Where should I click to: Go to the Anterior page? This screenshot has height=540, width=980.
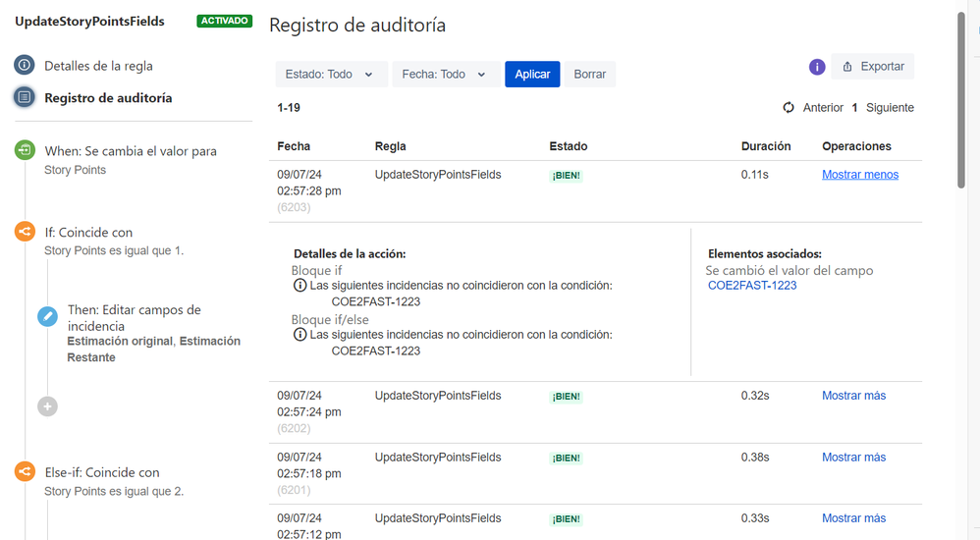823,107
